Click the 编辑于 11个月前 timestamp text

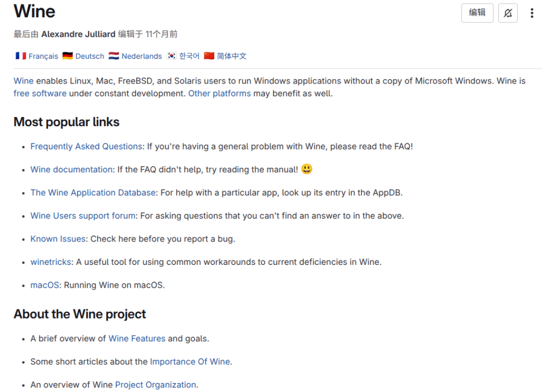(148, 34)
